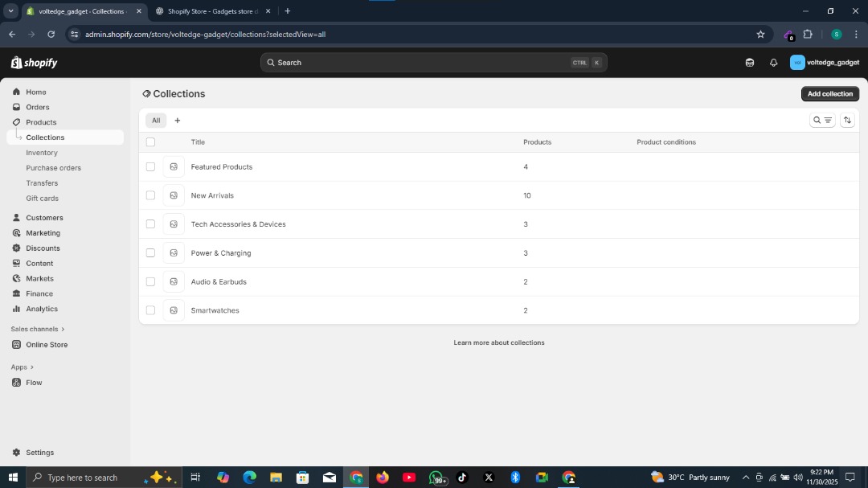Click the Add collection button
This screenshot has height=488, width=868.
(x=829, y=93)
